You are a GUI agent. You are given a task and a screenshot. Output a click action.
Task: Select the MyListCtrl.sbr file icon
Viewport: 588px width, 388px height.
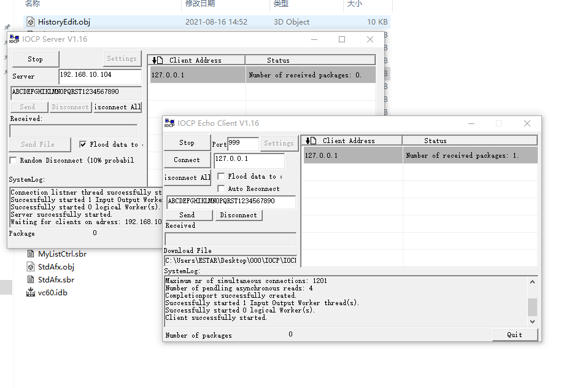click(x=31, y=254)
